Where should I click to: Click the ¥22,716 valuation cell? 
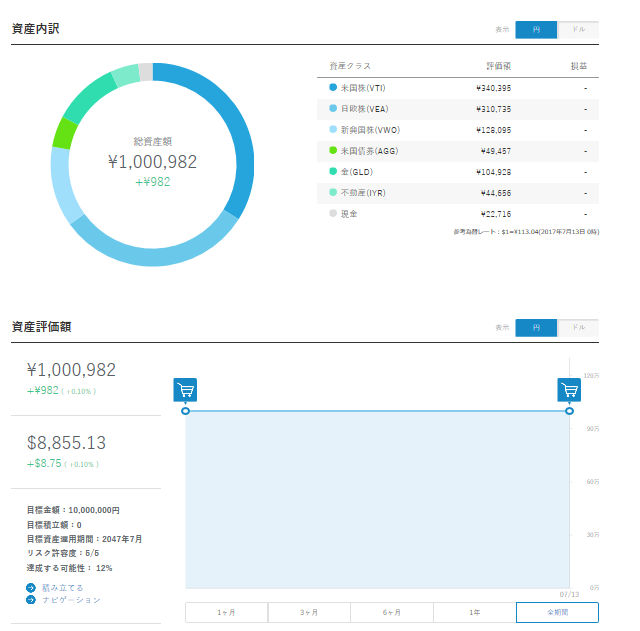496,214
